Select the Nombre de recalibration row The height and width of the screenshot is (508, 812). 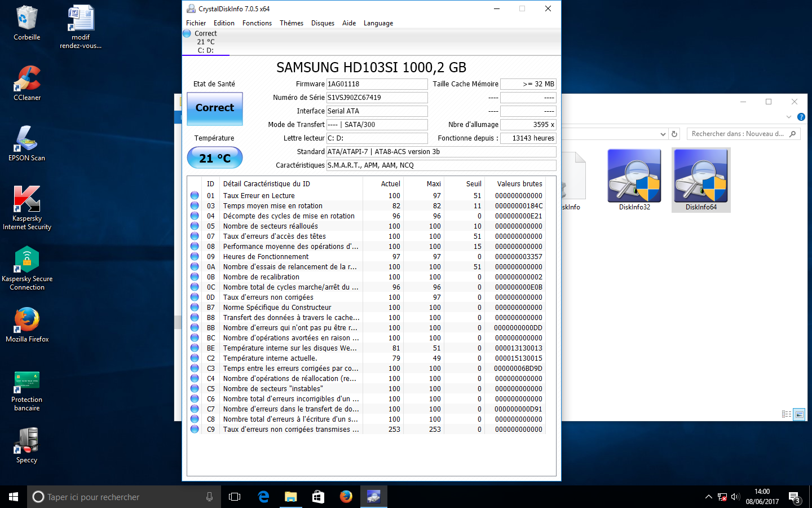(x=367, y=277)
